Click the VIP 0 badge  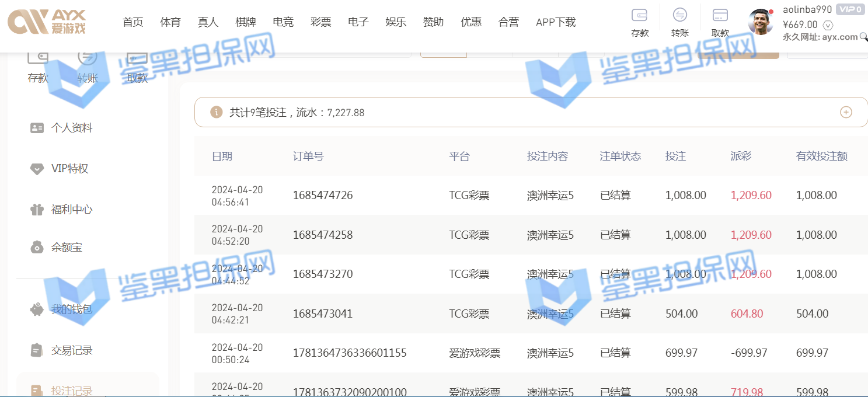click(850, 9)
